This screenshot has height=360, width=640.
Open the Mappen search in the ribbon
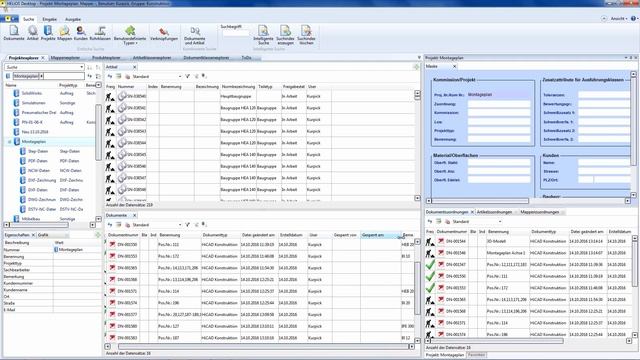tap(64, 33)
